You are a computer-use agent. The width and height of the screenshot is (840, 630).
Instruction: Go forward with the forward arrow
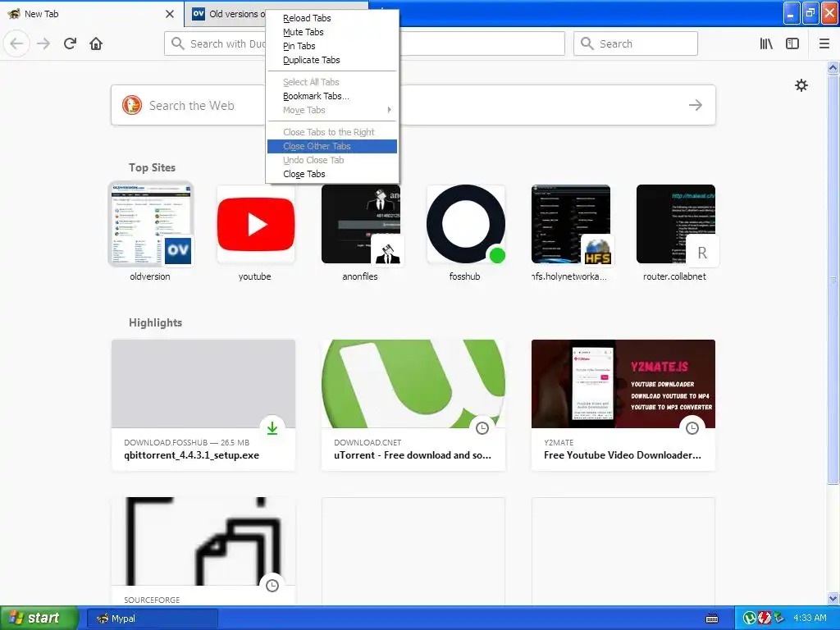(43, 43)
